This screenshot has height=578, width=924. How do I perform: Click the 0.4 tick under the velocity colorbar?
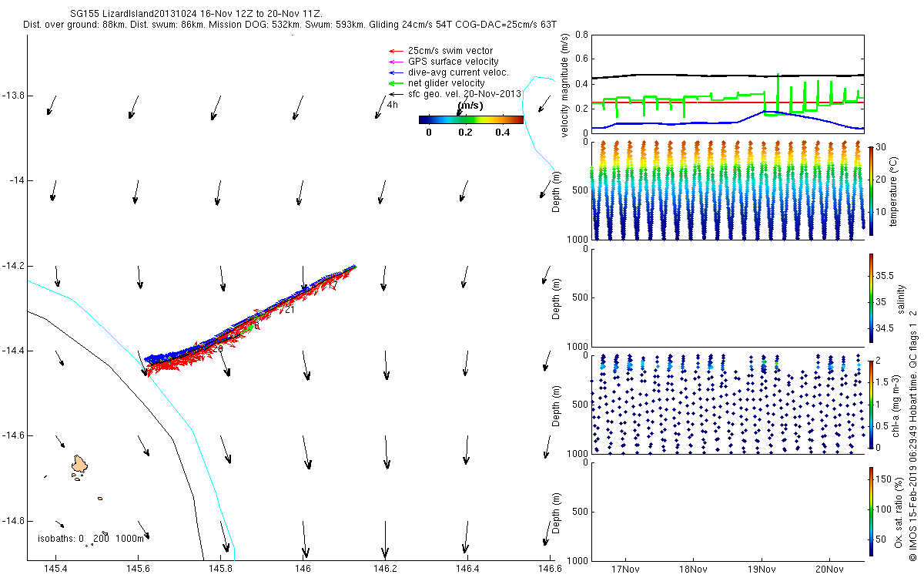pos(502,133)
